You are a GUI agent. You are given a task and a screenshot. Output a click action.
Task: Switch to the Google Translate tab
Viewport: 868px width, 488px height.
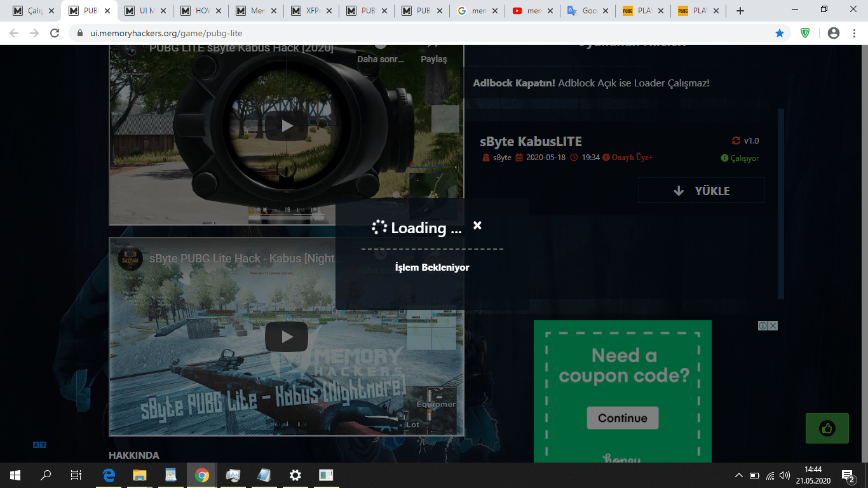pos(588,11)
